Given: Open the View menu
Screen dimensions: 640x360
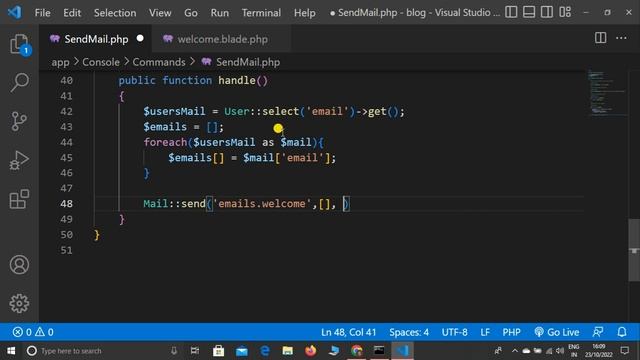Looking at the screenshot, I should click(160, 13).
